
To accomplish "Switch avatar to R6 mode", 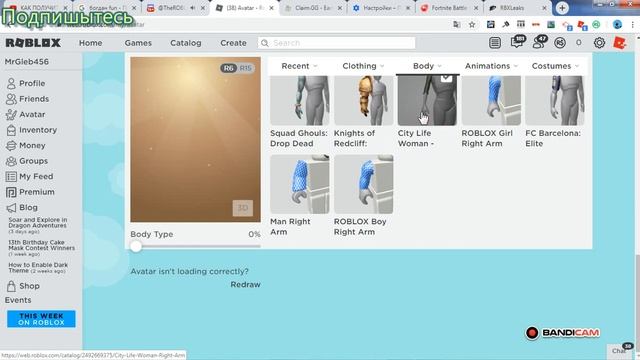I will coord(228,68).
